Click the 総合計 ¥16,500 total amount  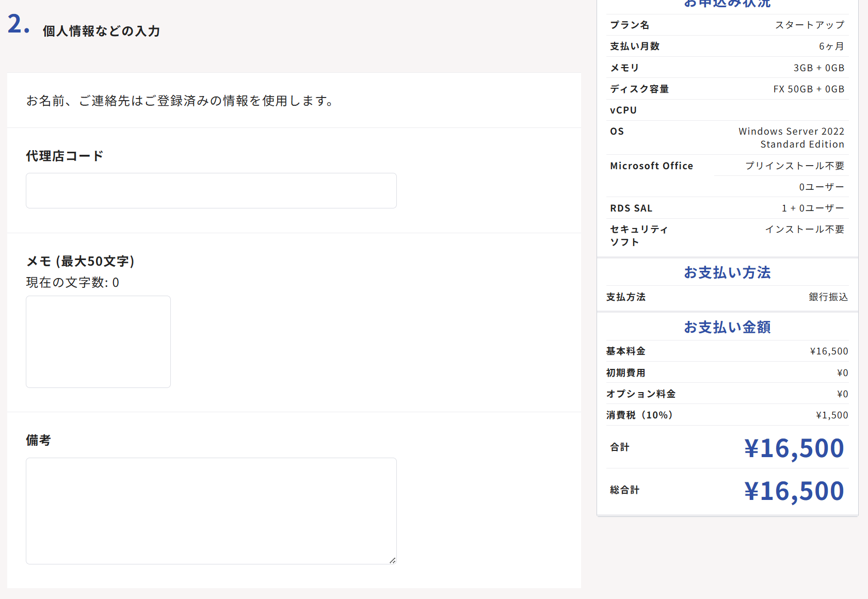click(x=794, y=491)
